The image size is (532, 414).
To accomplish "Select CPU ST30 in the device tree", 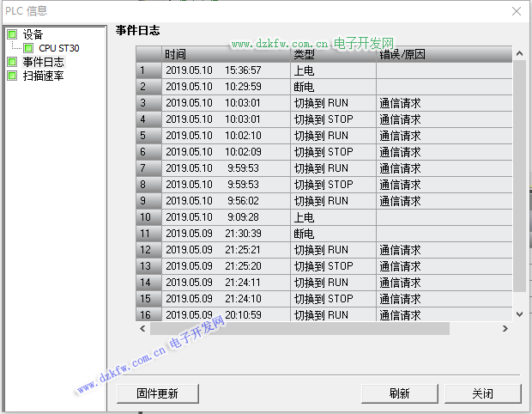I will [58, 48].
